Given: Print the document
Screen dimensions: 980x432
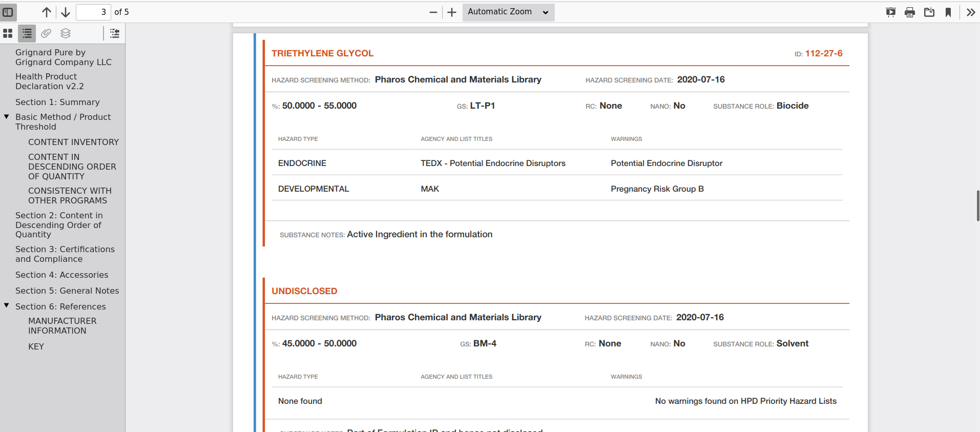Looking at the screenshot, I should point(910,12).
